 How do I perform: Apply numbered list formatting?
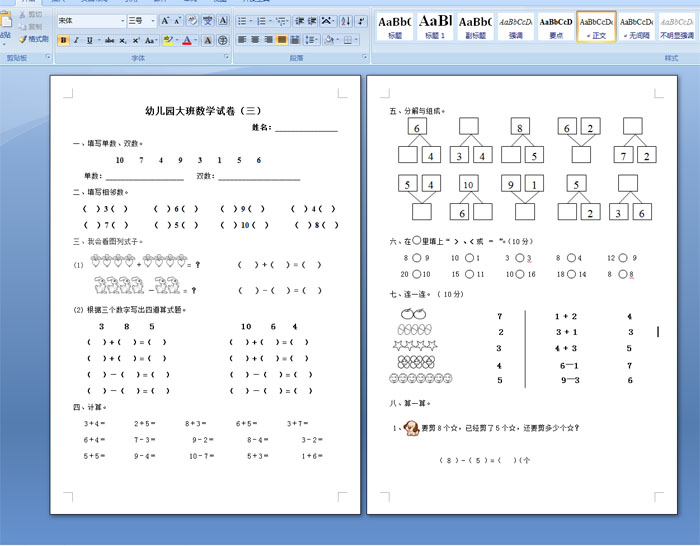(x=261, y=21)
